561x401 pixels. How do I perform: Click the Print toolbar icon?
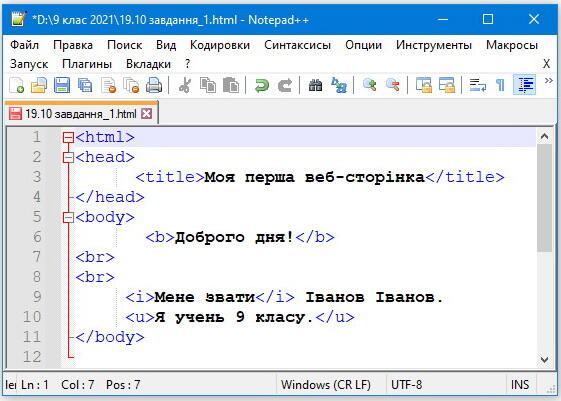coord(154,85)
